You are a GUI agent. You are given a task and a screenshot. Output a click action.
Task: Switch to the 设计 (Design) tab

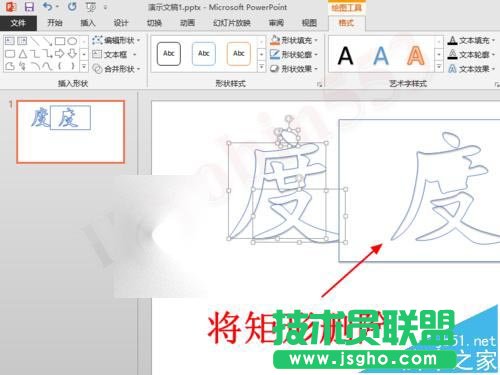point(121,23)
